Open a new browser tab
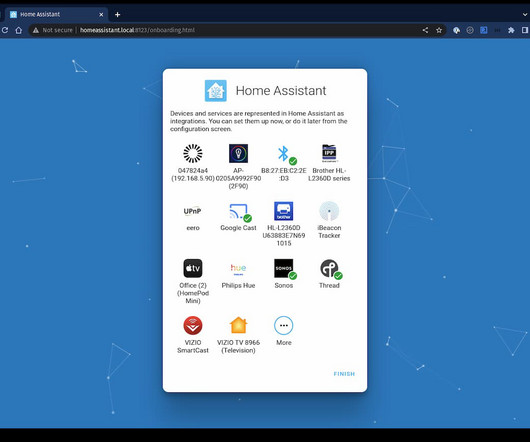The height and width of the screenshot is (442, 530). click(x=117, y=15)
